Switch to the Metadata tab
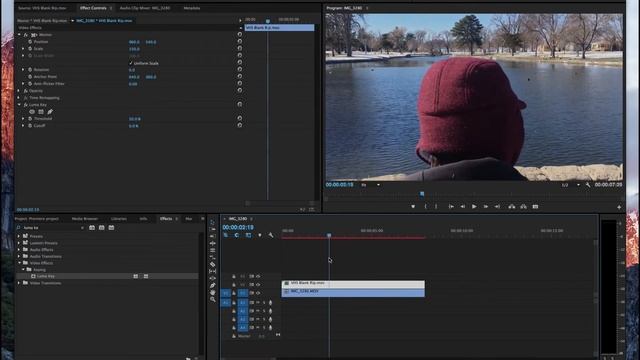640x360 pixels. [191, 8]
